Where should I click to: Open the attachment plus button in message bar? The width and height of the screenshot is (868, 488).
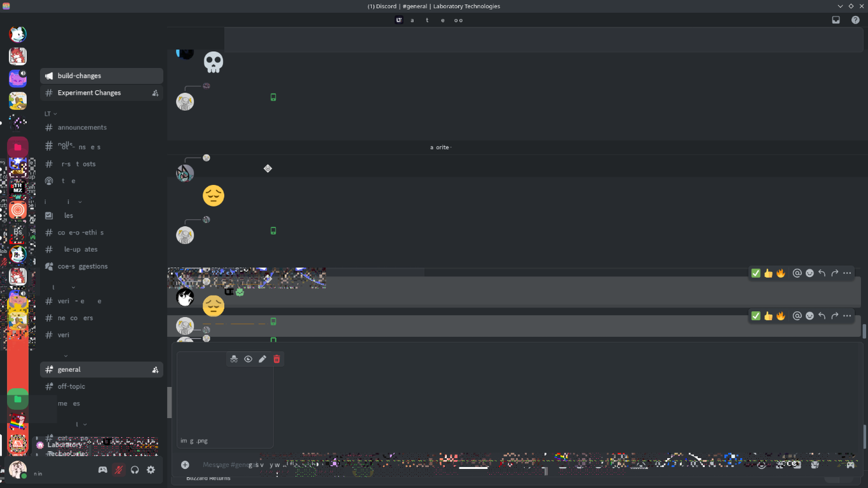(185, 465)
